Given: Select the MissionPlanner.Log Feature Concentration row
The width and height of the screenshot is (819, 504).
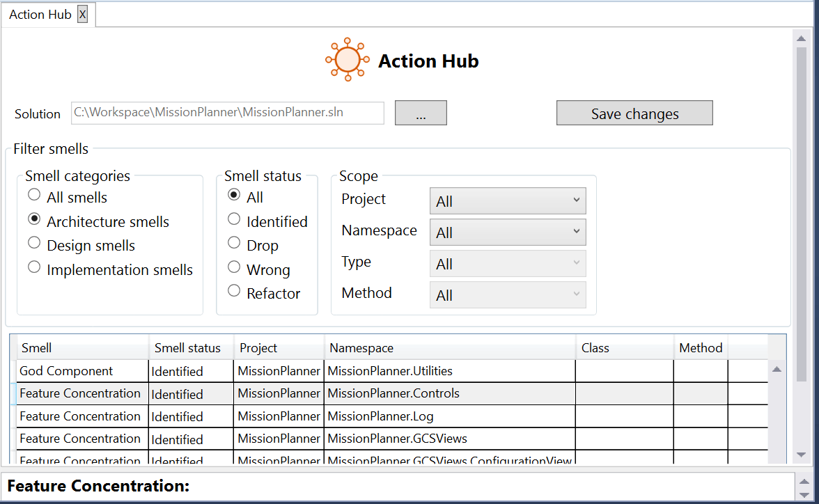Looking at the screenshot, I should pyautogui.click(x=80, y=416).
